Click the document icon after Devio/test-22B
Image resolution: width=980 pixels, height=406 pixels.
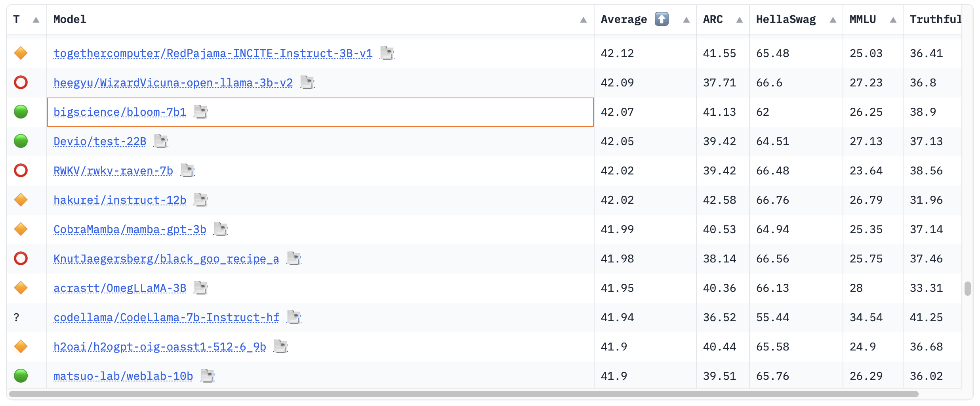160,141
